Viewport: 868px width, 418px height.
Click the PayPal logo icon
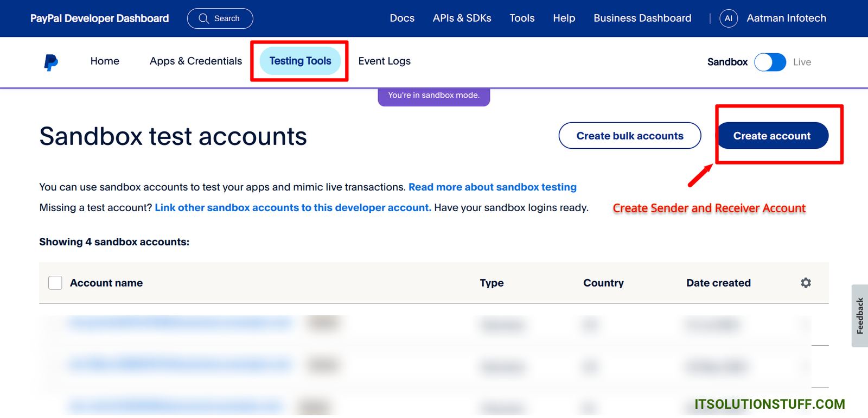[x=51, y=62]
